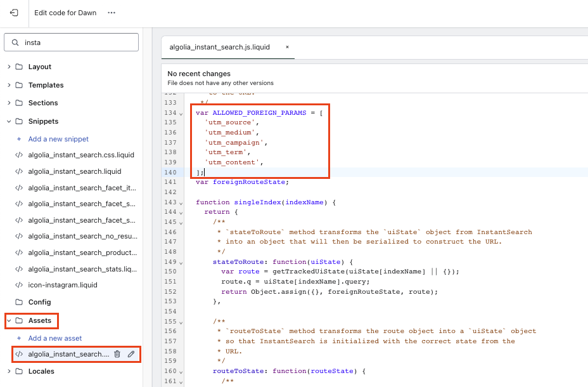The height and width of the screenshot is (387, 588).
Task: Click 'Add a new asset' link
Action: [55, 338]
